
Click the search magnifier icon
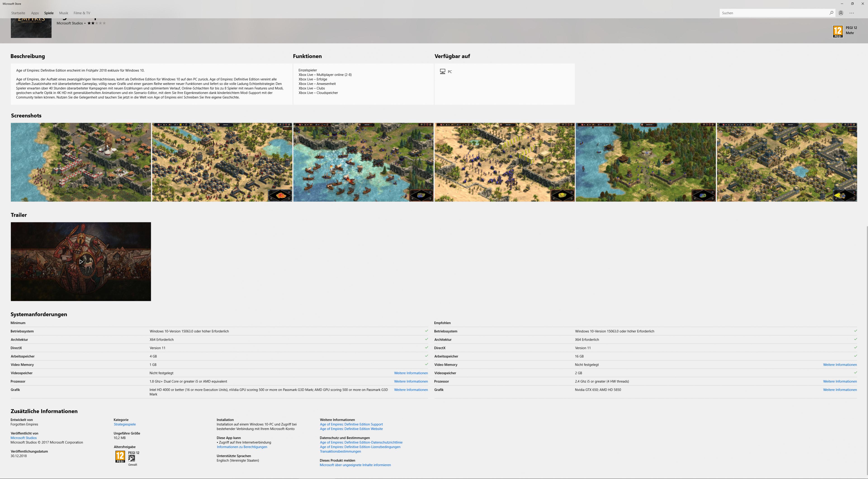tap(831, 13)
